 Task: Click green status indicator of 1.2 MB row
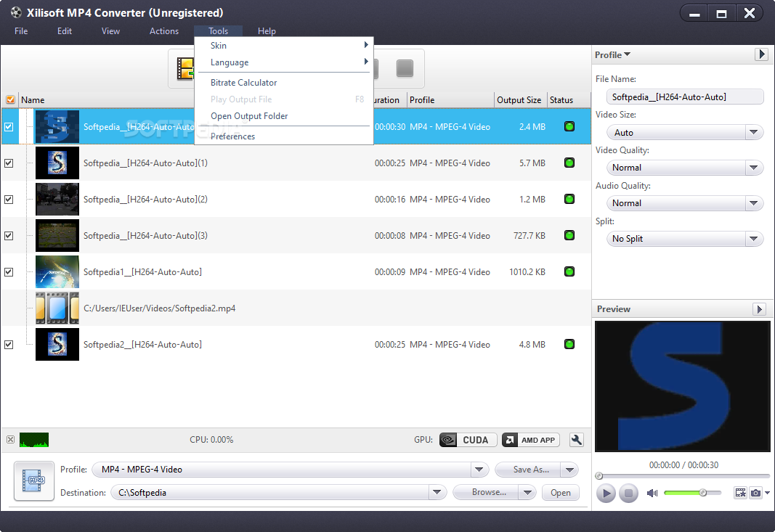[569, 199]
